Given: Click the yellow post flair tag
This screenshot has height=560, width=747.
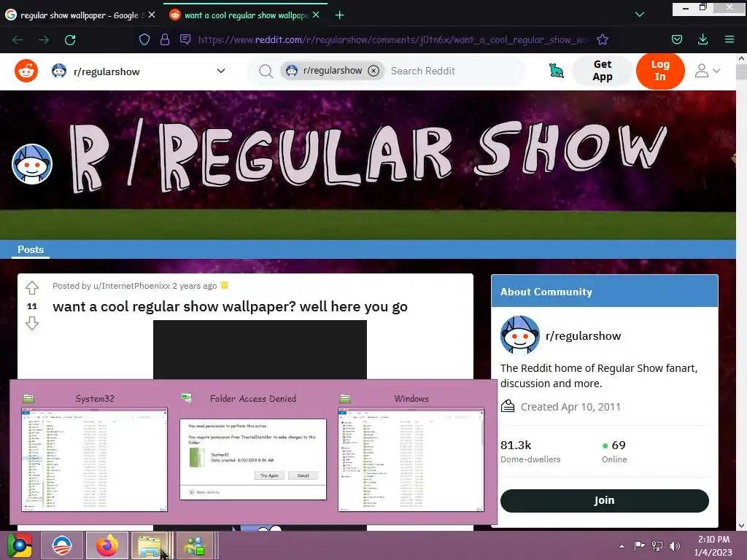Looking at the screenshot, I should pyautogui.click(x=225, y=285).
